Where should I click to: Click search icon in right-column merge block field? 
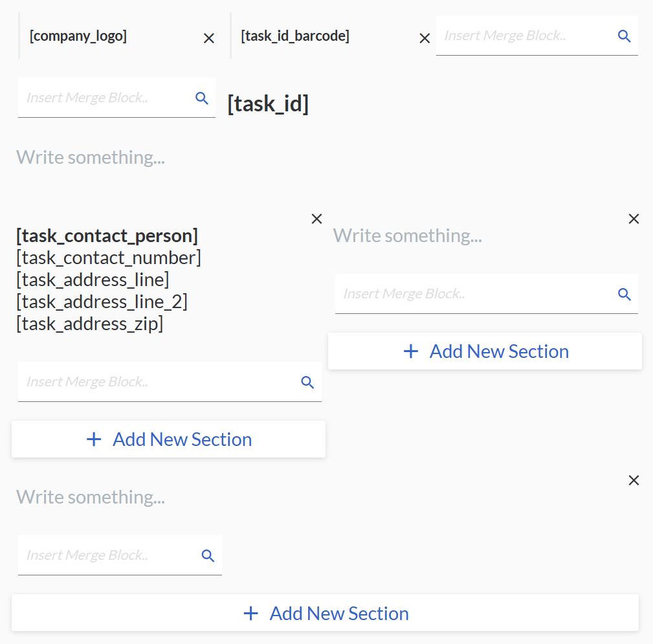(x=624, y=294)
